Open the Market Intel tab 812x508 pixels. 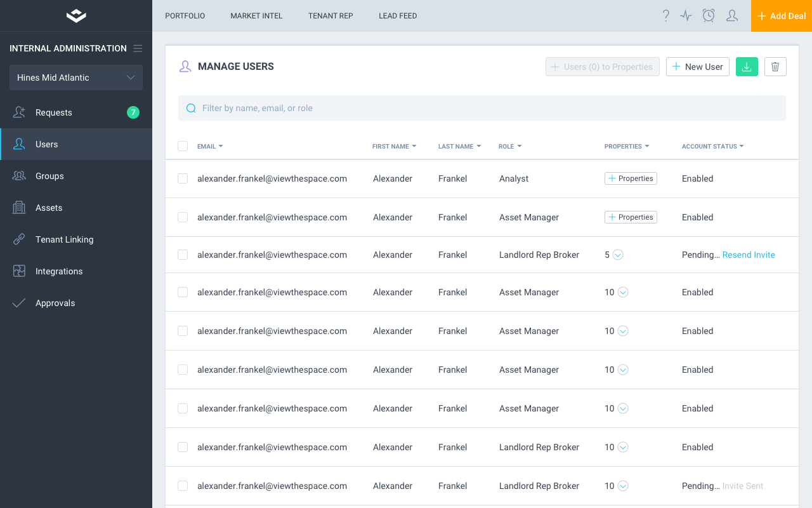(256, 16)
